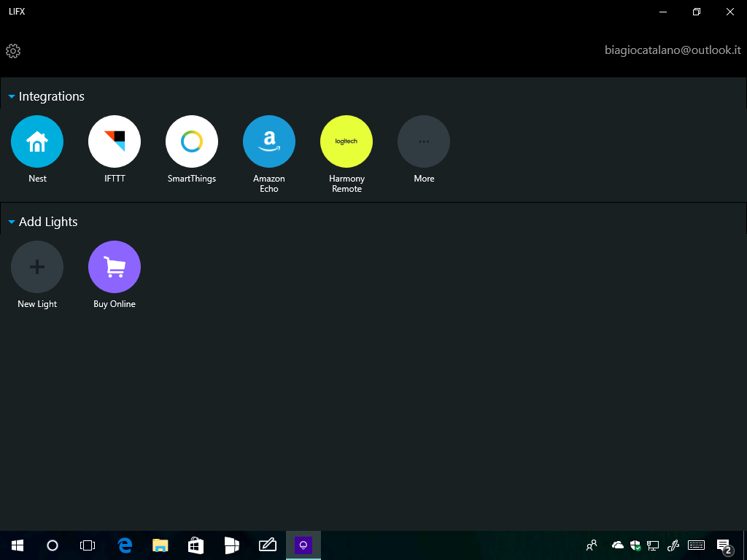Click the Buy Online label text
Viewport: 747px width, 560px height.
coord(115,304)
